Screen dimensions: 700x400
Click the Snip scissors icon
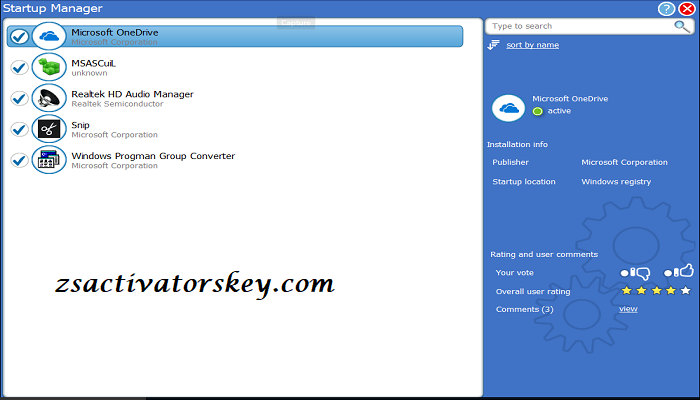click(x=49, y=129)
